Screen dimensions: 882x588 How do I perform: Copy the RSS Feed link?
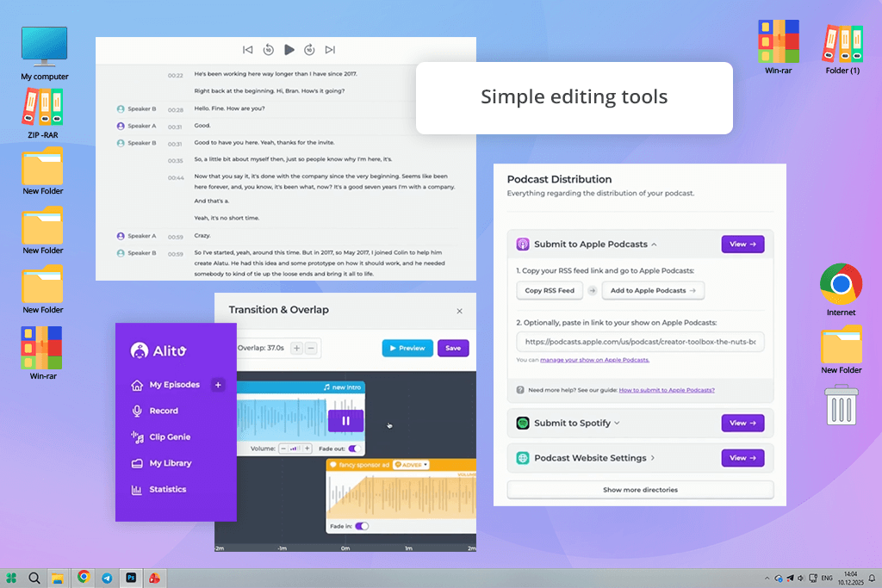550,291
